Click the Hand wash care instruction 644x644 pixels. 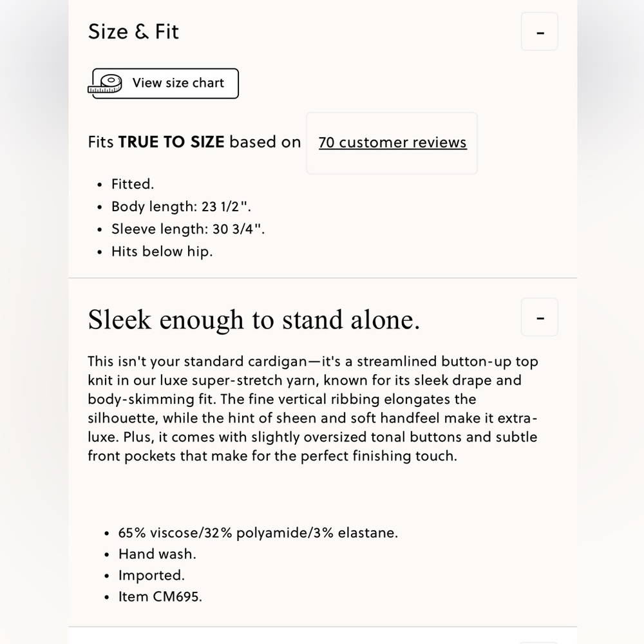point(157,554)
